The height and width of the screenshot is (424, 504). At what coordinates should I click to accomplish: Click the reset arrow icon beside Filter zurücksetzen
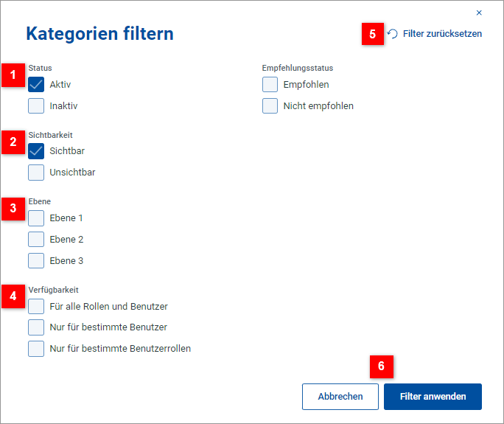[x=393, y=34]
